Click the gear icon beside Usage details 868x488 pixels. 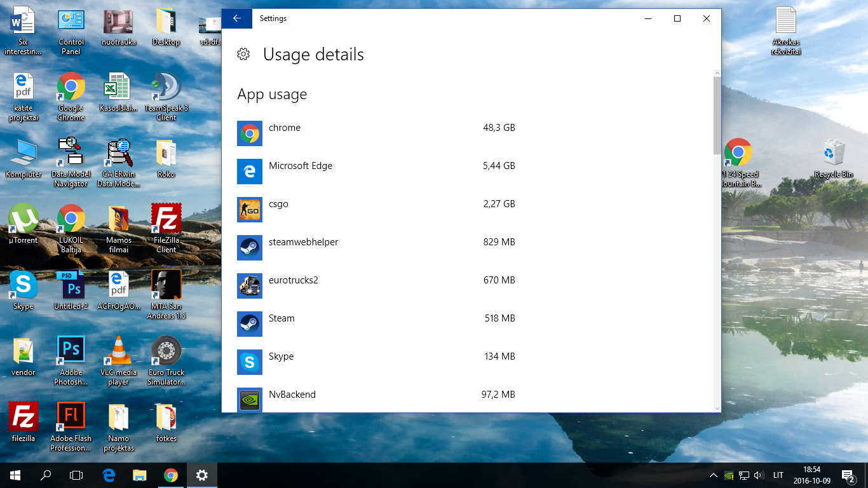click(x=243, y=55)
